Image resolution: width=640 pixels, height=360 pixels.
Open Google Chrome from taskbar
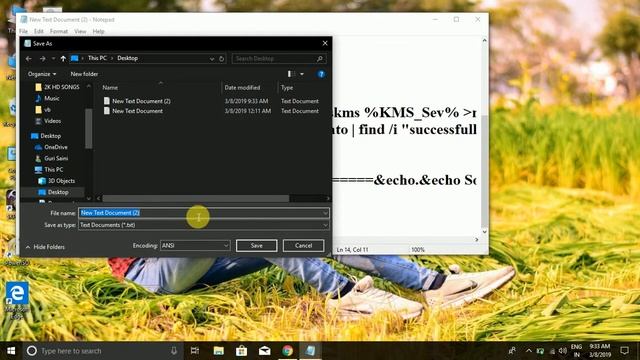pyautogui.click(x=287, y=351)
